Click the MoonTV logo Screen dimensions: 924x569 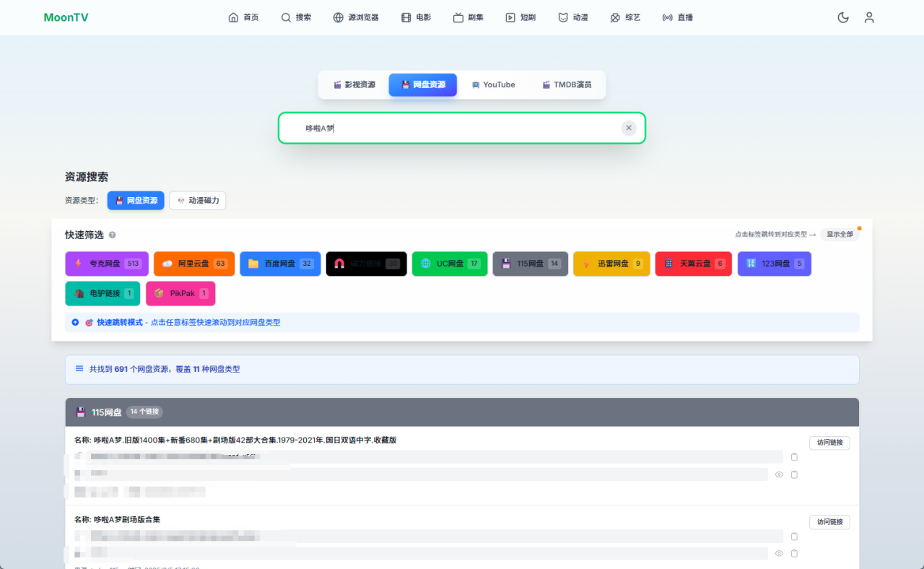tap(66, 17)
